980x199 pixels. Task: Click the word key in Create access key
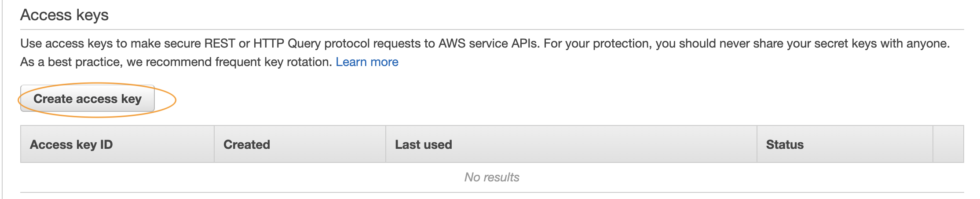(132, 99)
